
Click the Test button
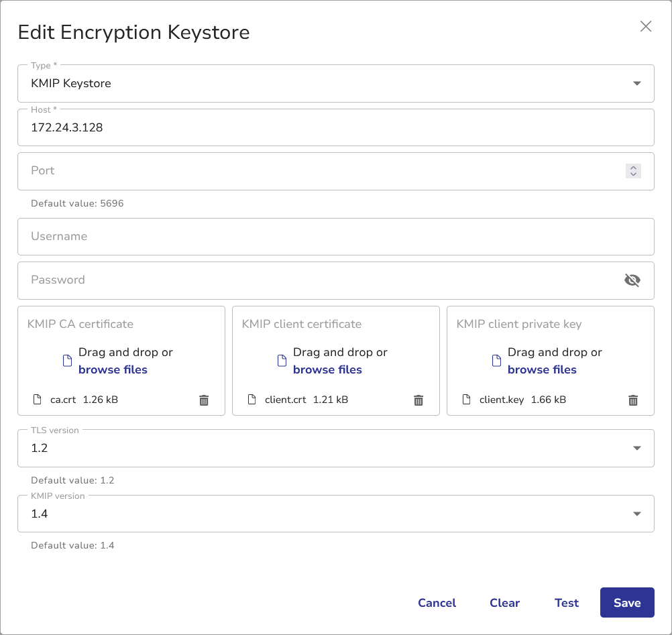566,603
